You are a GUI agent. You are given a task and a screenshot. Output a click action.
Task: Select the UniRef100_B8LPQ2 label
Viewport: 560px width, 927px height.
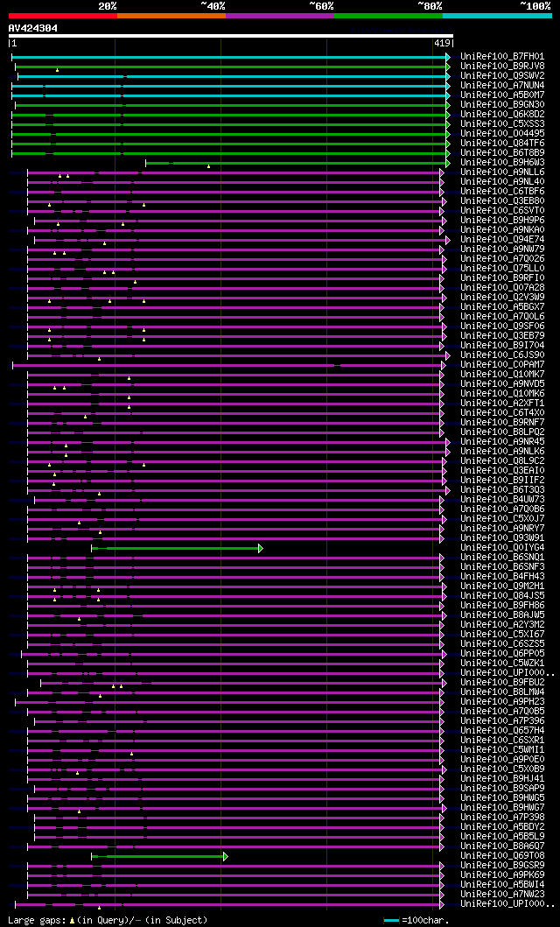tap(503, 432)
